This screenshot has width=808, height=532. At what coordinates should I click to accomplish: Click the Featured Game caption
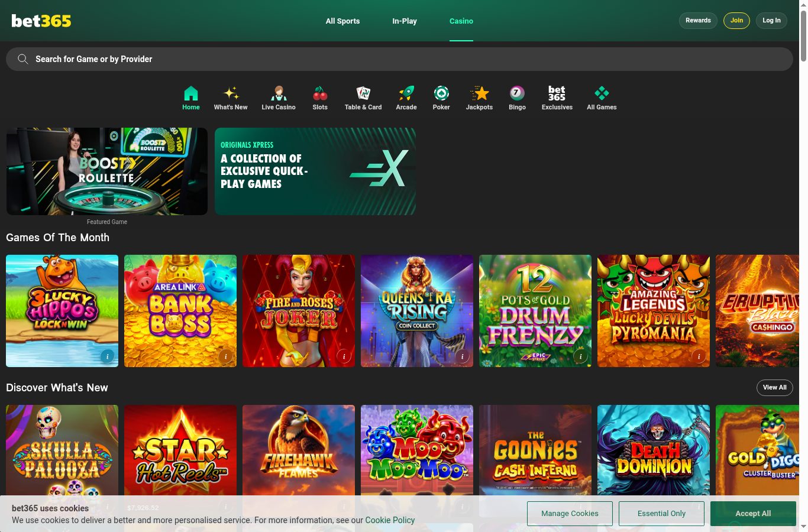click(x=107, y=222)
